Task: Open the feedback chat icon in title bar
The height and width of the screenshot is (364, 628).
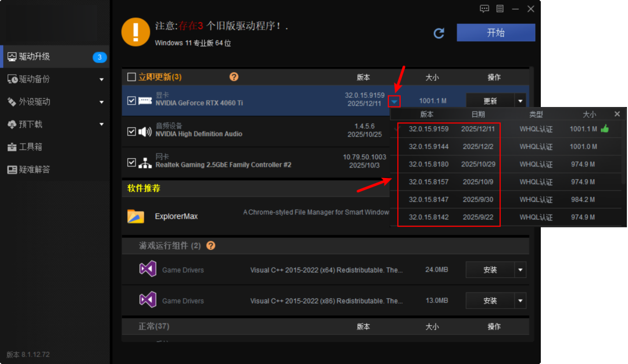Action: pos(484,9)
